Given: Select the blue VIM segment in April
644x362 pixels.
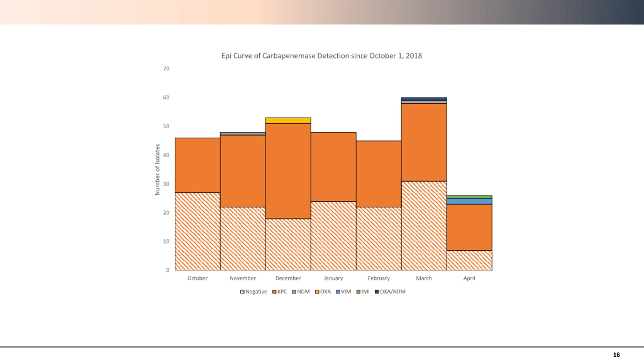Looking at the screenshot, I should point(469,201).
